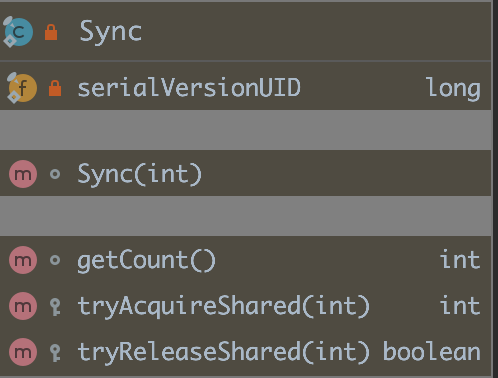Select the serialVersionUID field name
This screenshot has width=498, height=378.
coord(189,88)
